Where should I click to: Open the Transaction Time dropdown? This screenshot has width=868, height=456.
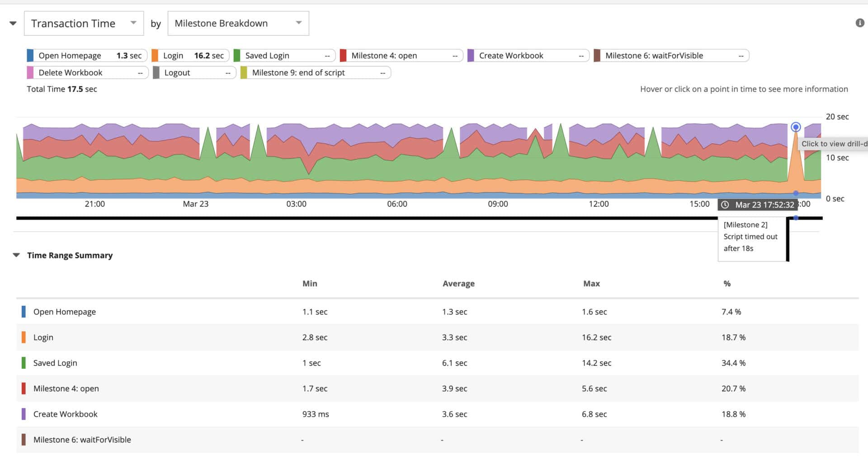pyautogui.click(x=84, y=24)
